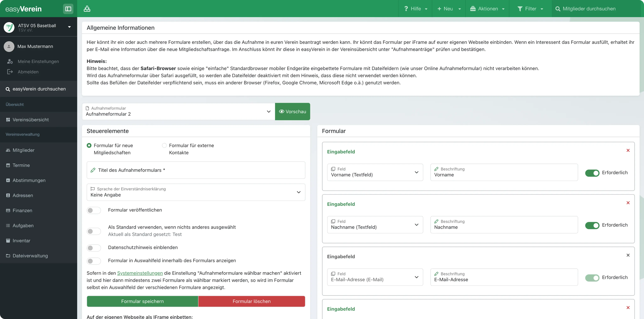Open the Neu dropdown menu
The height and width of the screenshot is (319, 644).
[449, 9]
